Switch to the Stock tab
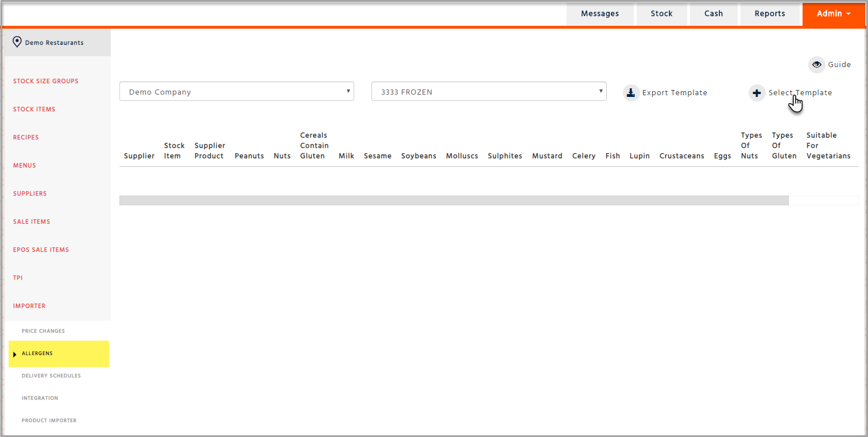868x437 pixels. click(x=661, y=14)
